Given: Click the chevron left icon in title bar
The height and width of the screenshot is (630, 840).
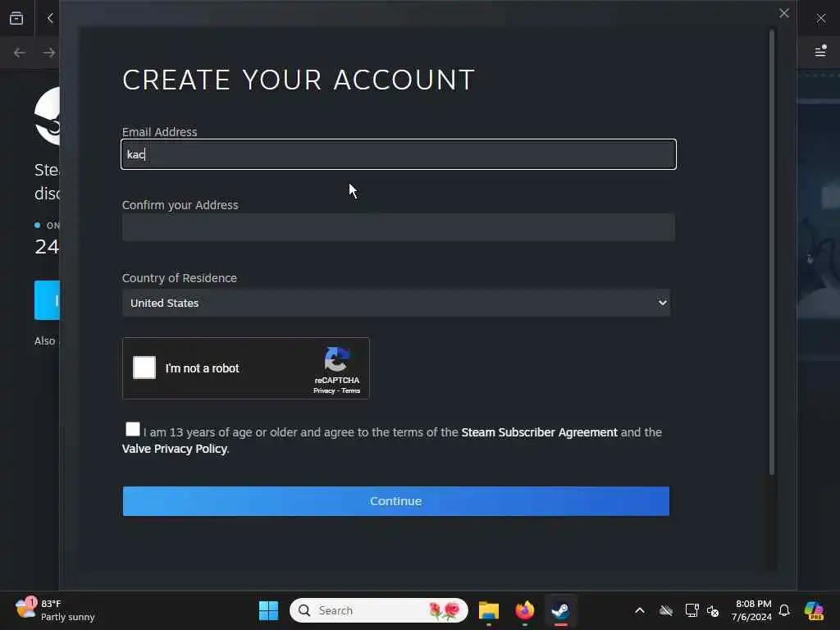Looking at the screenshot, I should [50, 18].
